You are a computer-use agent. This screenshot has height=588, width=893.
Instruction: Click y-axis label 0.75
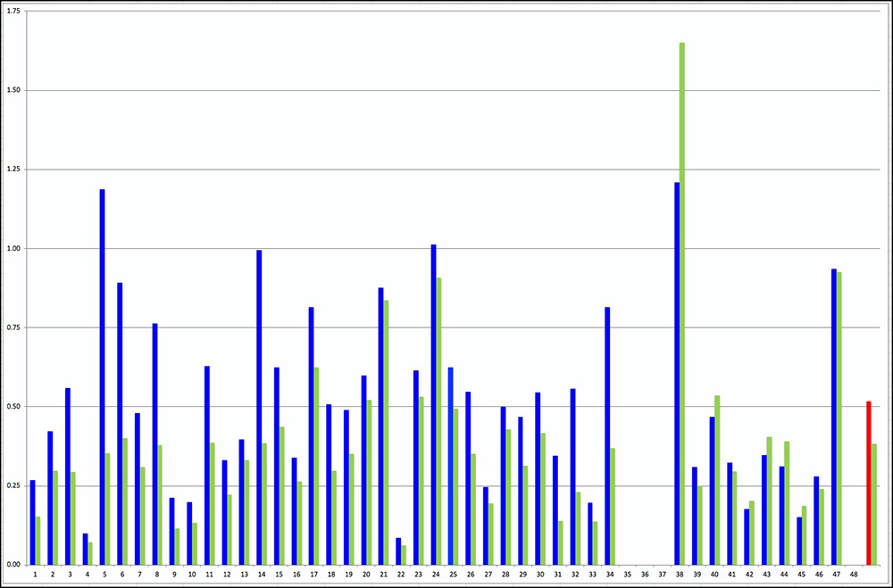coord(14,327)
